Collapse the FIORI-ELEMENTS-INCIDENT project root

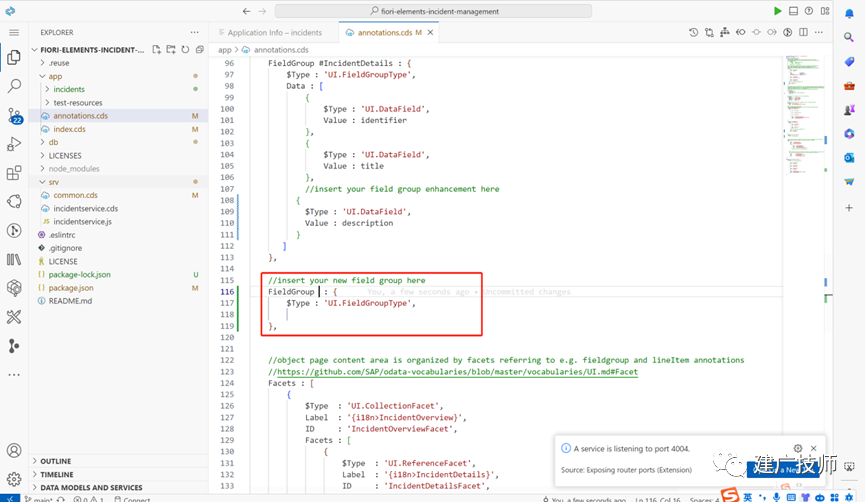click(92, 50)
